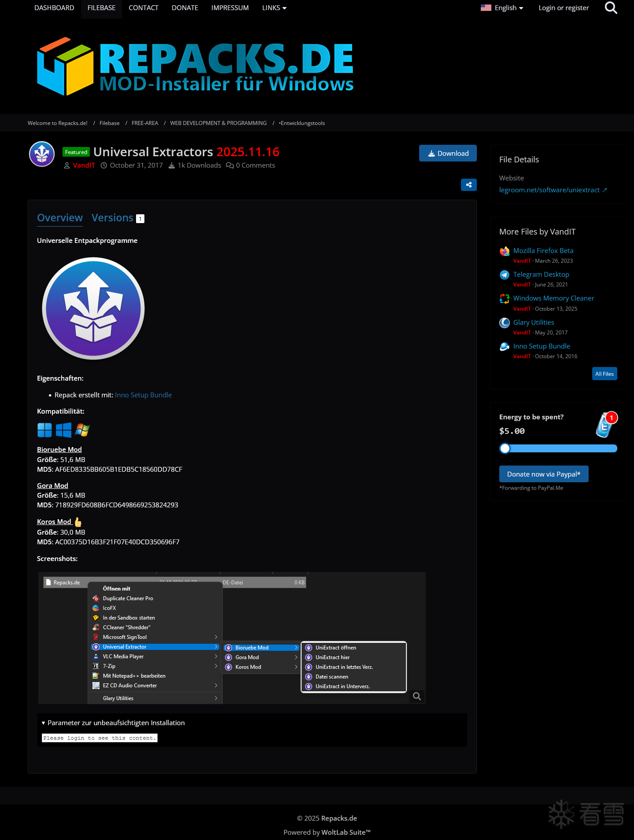The height and width of the screenshot is (840, 634).
Task: Click the Repacks.de footer link
Action: tap(339, 818)
